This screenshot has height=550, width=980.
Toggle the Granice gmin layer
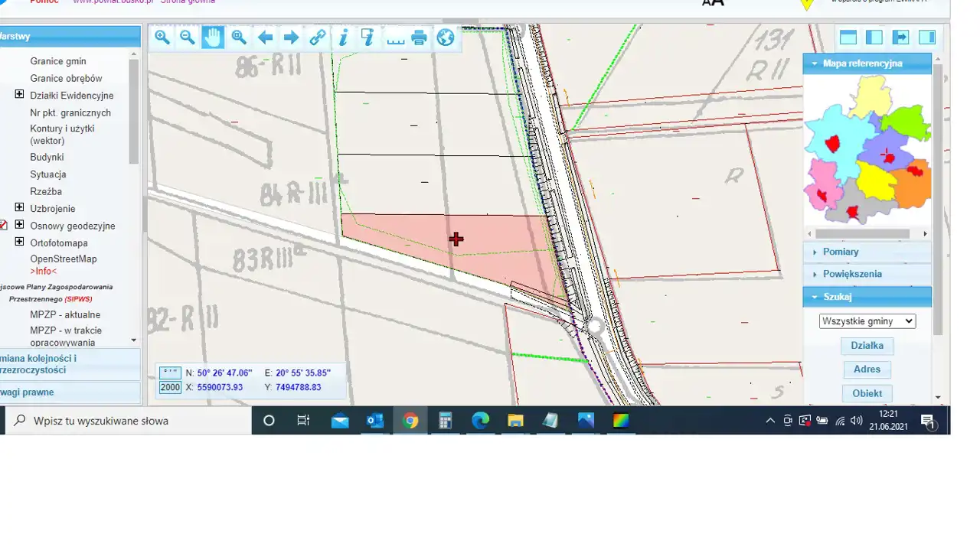pyautogui.click(x=58, y=61)
